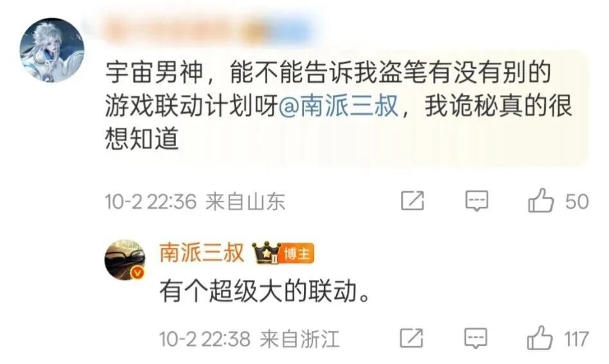Open the @南派三叔 mention link
Viewport: 609px width, 364px height.
[339, 105]
